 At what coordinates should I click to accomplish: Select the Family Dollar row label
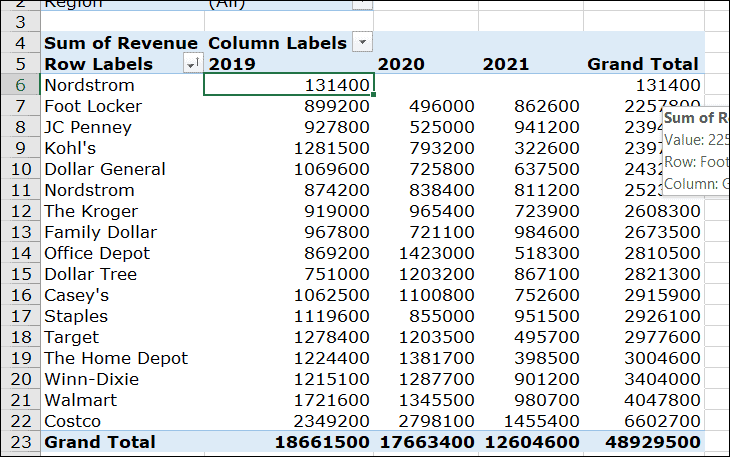101,232
